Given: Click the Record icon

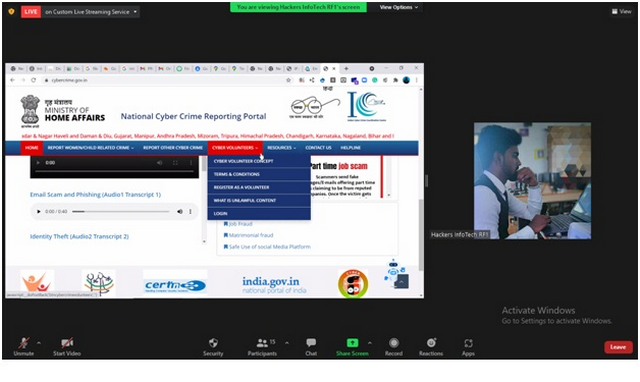Looking at the screenshot, I should click(x=393, y=343).
